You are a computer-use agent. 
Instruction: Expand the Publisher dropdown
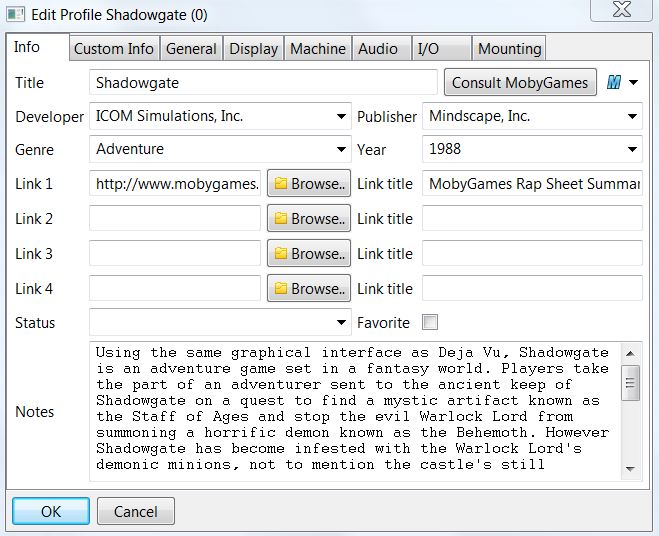click(x=632, y=116)
